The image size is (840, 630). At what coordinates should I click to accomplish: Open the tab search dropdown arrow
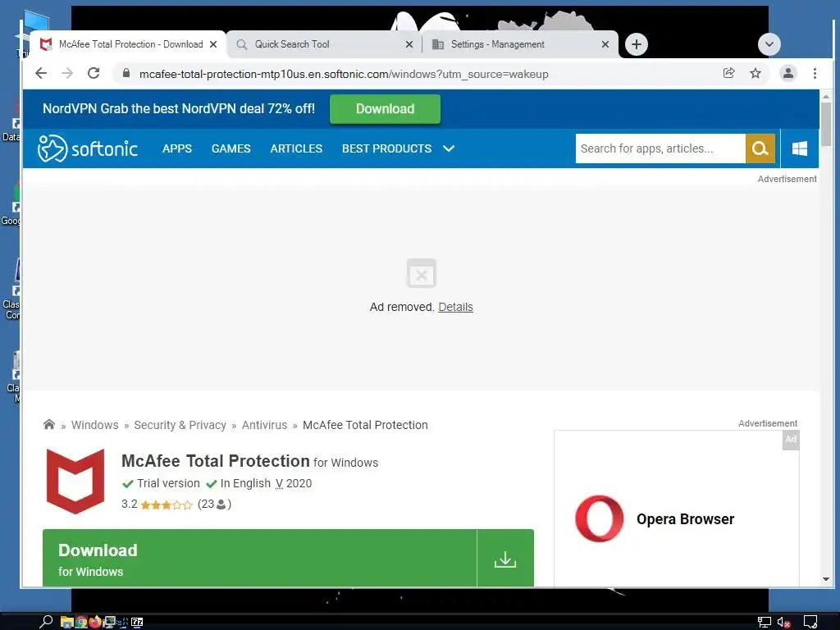(769, 44)
